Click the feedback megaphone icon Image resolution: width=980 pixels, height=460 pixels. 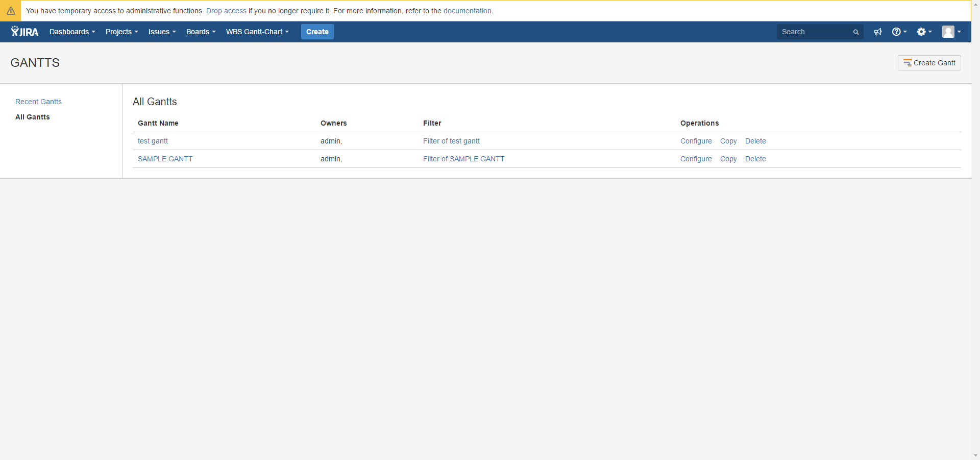(x=877, y=32)
